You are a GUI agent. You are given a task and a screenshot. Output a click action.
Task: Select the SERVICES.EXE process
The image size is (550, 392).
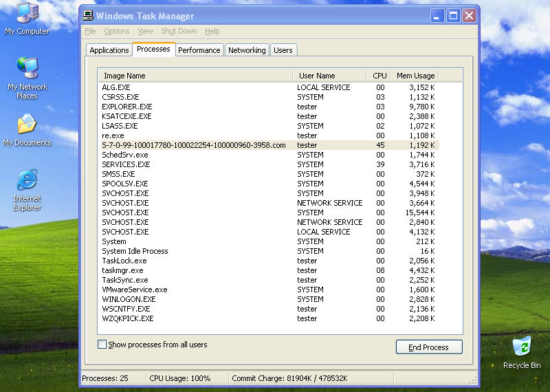click(269, 164)
